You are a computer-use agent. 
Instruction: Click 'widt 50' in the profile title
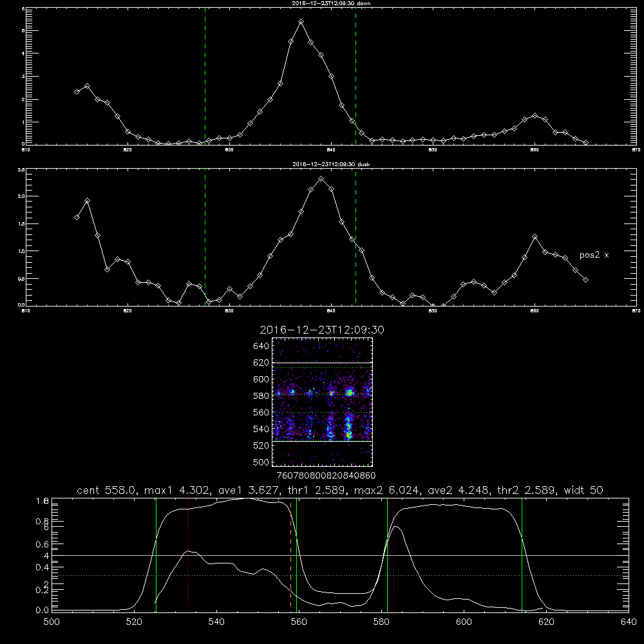583,490
